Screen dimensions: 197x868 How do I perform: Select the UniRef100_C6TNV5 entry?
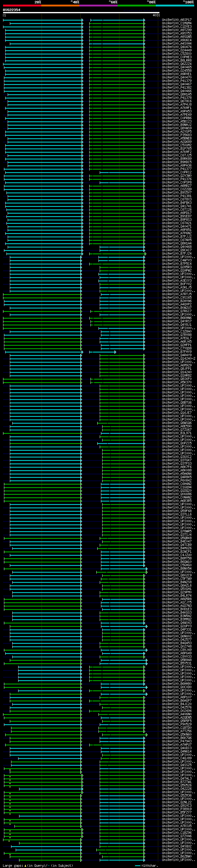point(177,240)
